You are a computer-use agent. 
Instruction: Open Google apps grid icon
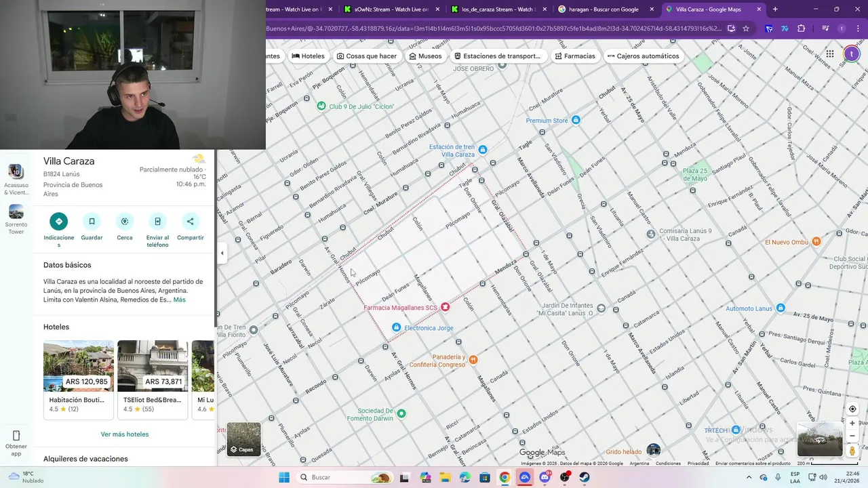tap(830, 54)
